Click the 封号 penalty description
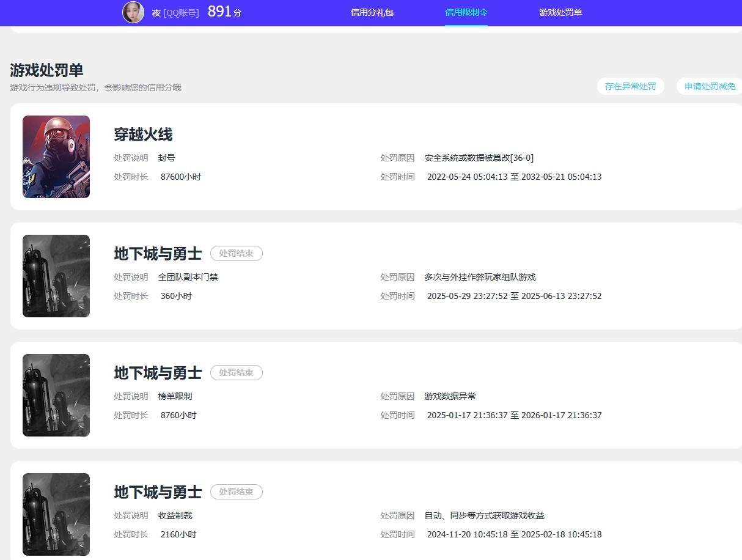The height and width of the screenshot is (560, 742). [x=167, y=158]
